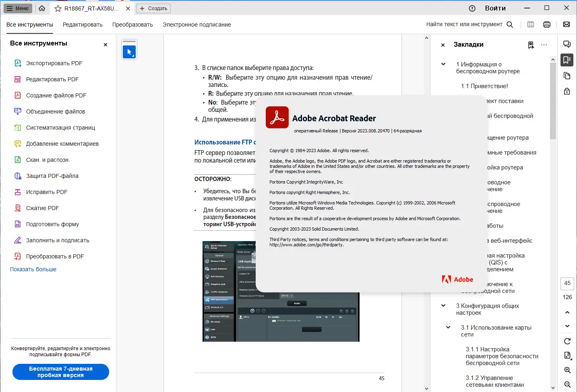The height and width of the screenshot is (392, 577).
Task: Add a new bookmark in Bookmarks panel
Action: point(531,45)
